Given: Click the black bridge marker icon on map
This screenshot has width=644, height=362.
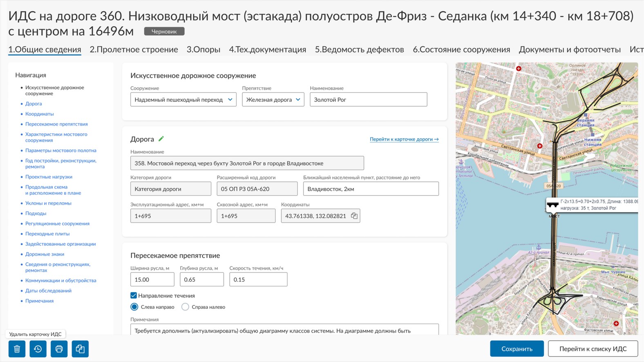Looking at the screenshot, I should [x=553, y=205].
